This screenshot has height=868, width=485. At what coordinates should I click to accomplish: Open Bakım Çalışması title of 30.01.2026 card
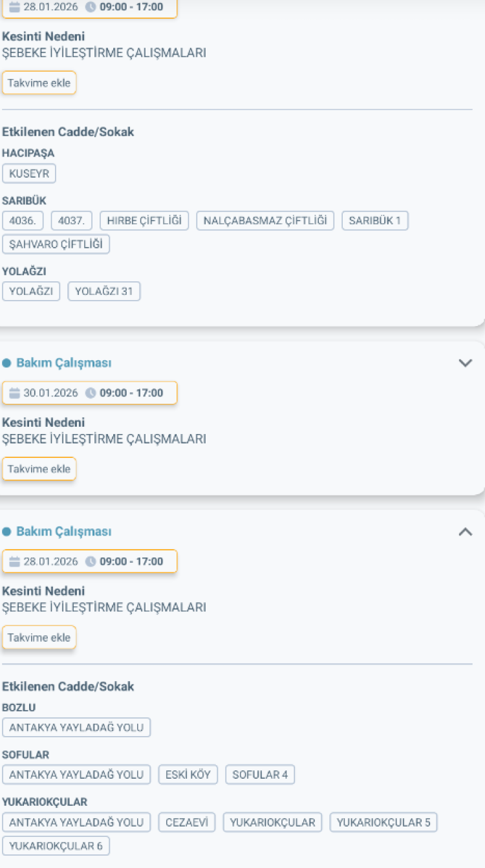63,363
